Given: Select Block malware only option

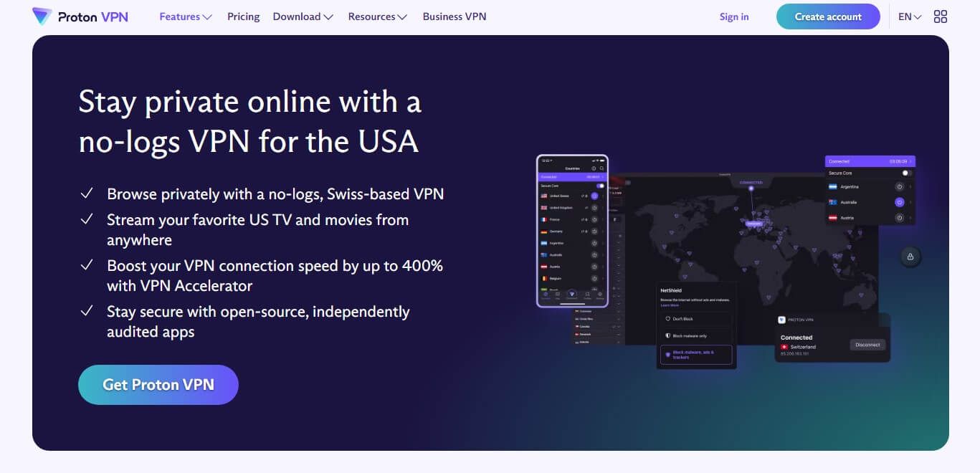Looking at the screenshot, I should pyautogui.click(x=696, y=335).
